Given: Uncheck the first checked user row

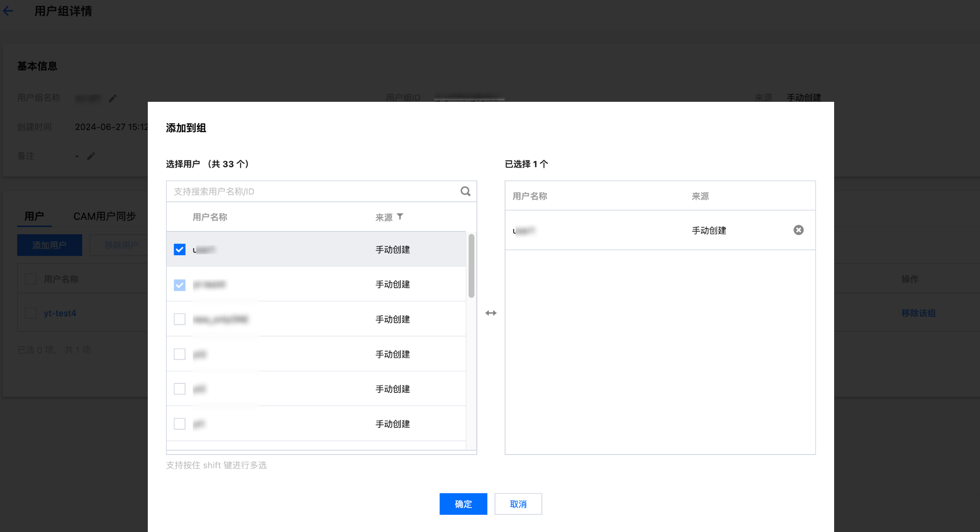Looking at the screenshot, I should point(179,250).
